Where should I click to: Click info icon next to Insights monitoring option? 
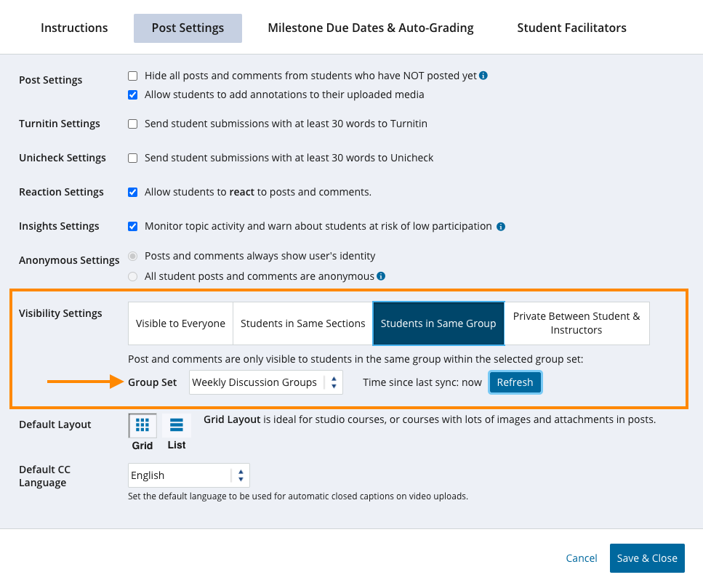500,227
